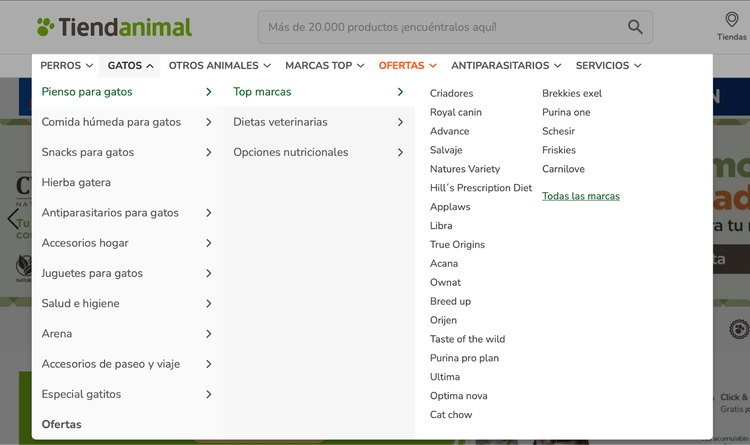Select Hierba gatera category

(76, 182)
